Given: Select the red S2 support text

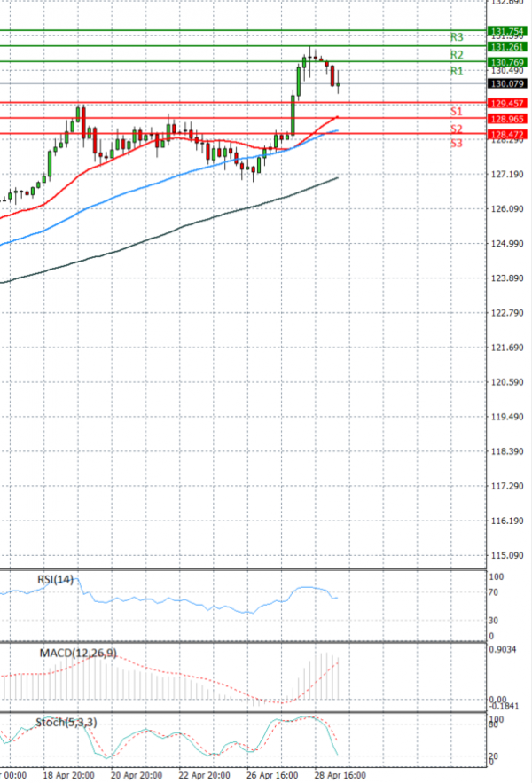Looking at the screenshot, I should pos(456,129).
